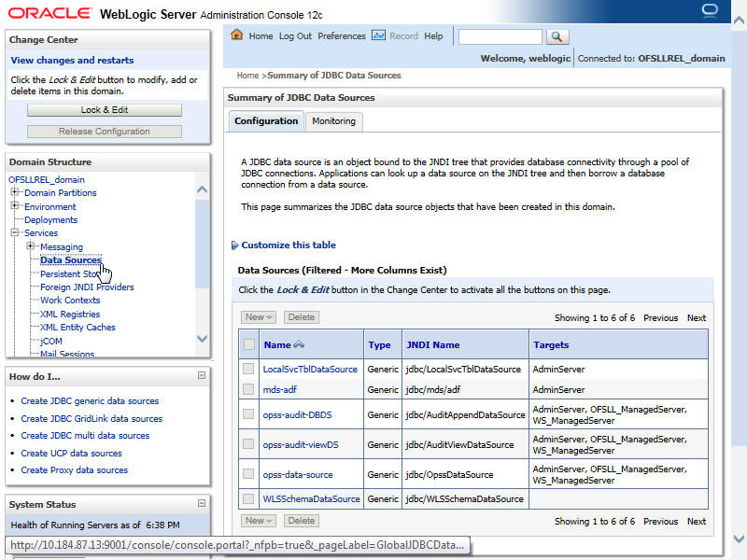Select Data Sources in the domain tree
This screenshot has height=560, width=747.
tap(71, 260)
